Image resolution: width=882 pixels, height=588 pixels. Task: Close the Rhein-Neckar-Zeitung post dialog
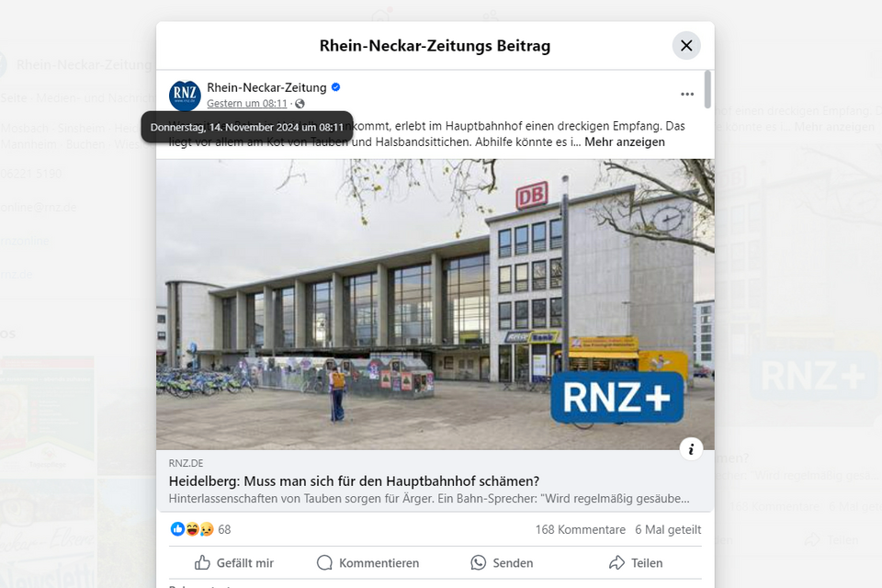point(686,46)
